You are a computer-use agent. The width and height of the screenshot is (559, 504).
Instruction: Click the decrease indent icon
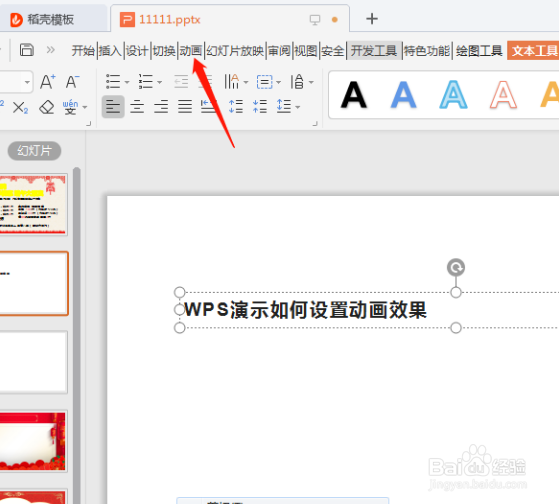181,82
